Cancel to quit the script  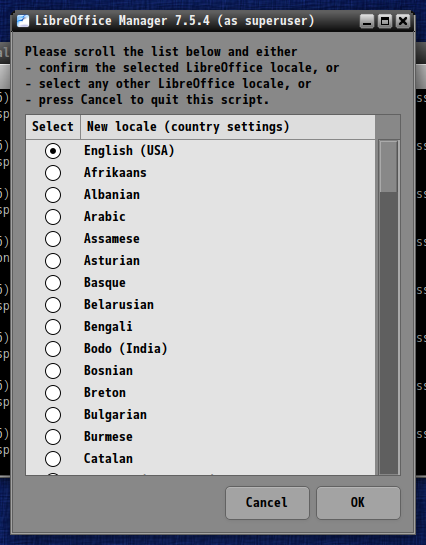267,503
